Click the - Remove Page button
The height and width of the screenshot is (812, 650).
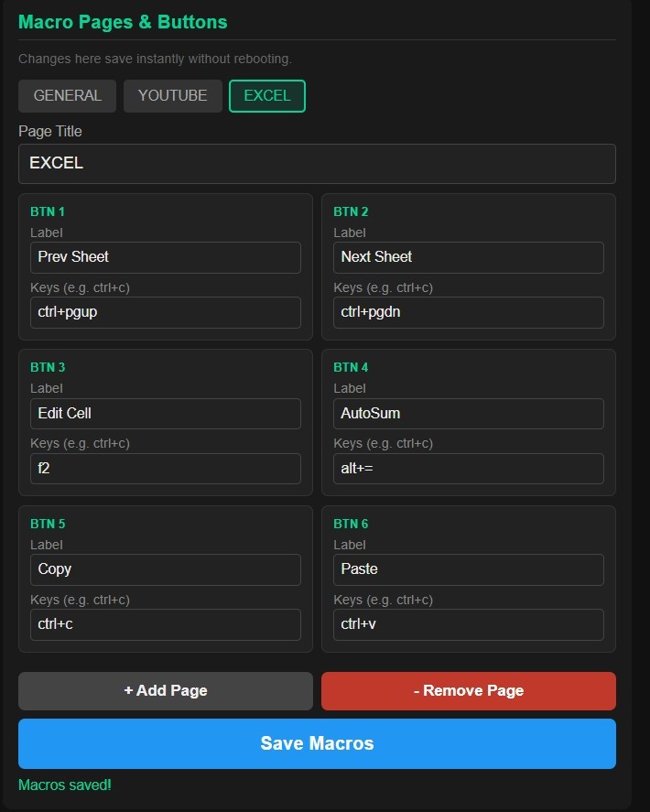coord(469,691)
